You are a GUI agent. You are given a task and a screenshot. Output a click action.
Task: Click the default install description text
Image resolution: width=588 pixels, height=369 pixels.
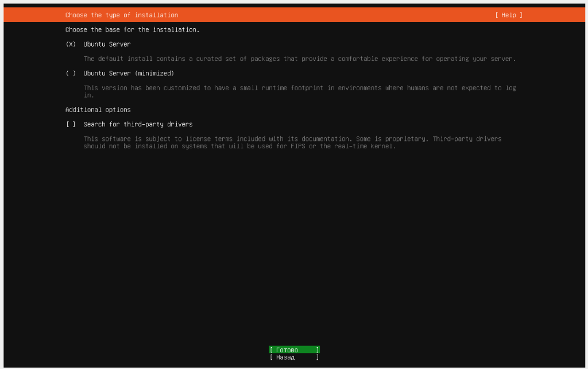(300, 59)
